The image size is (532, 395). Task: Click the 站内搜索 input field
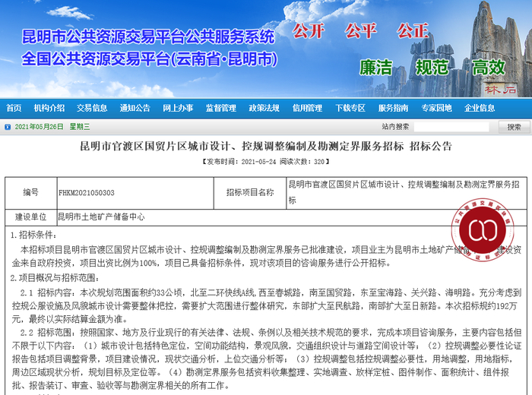[x=451, y=127]
